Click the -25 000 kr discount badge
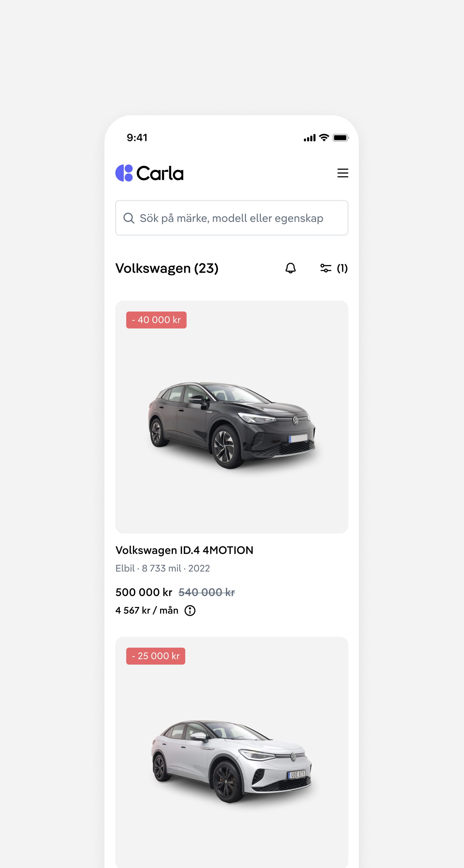 pyautogui.click(x=156, y=656)
